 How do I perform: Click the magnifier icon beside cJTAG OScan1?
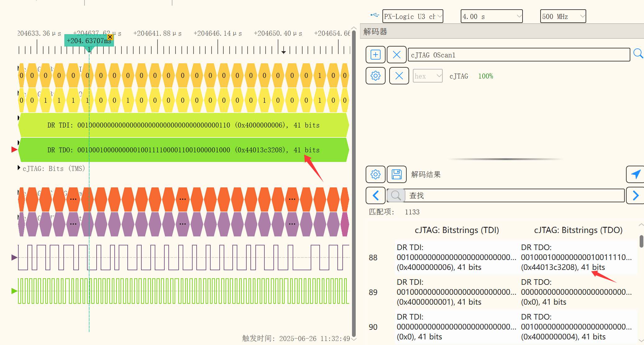(638, 54)
